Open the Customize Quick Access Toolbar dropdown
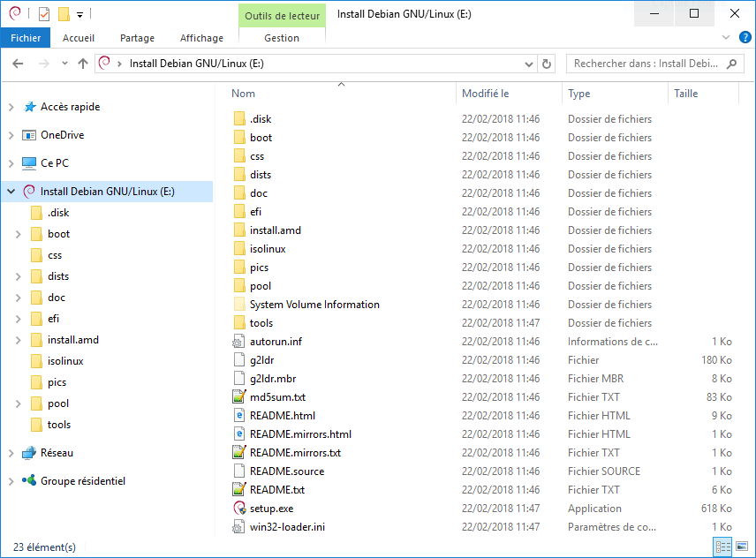This screenshot has height=558, width=756. click(x=80, y=15)
